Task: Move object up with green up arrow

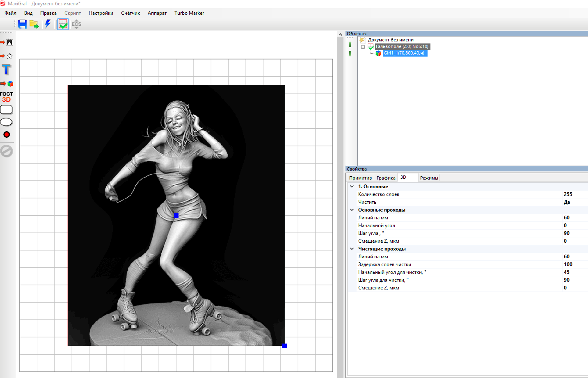Action: [x=350, y=44]
